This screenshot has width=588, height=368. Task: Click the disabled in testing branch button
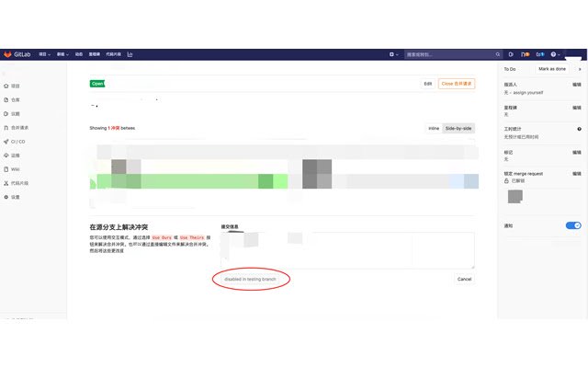click(250, 280)
